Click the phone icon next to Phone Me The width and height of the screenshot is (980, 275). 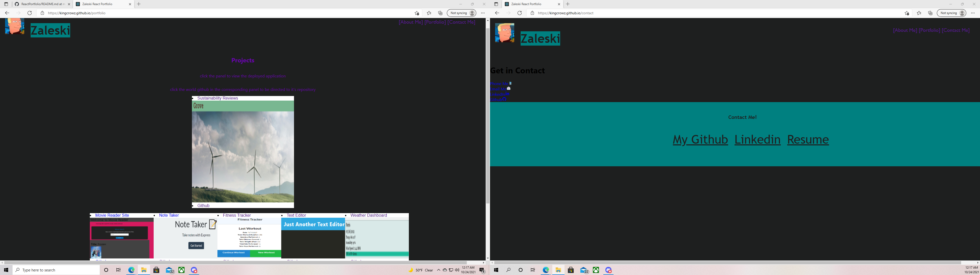tap(510, 83)
